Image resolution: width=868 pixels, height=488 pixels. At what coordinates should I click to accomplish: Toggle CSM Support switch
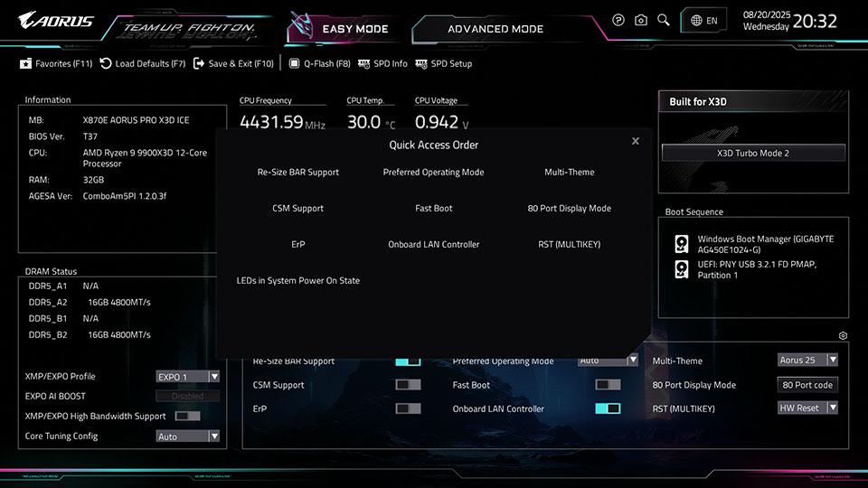click(x=408, y=385)
